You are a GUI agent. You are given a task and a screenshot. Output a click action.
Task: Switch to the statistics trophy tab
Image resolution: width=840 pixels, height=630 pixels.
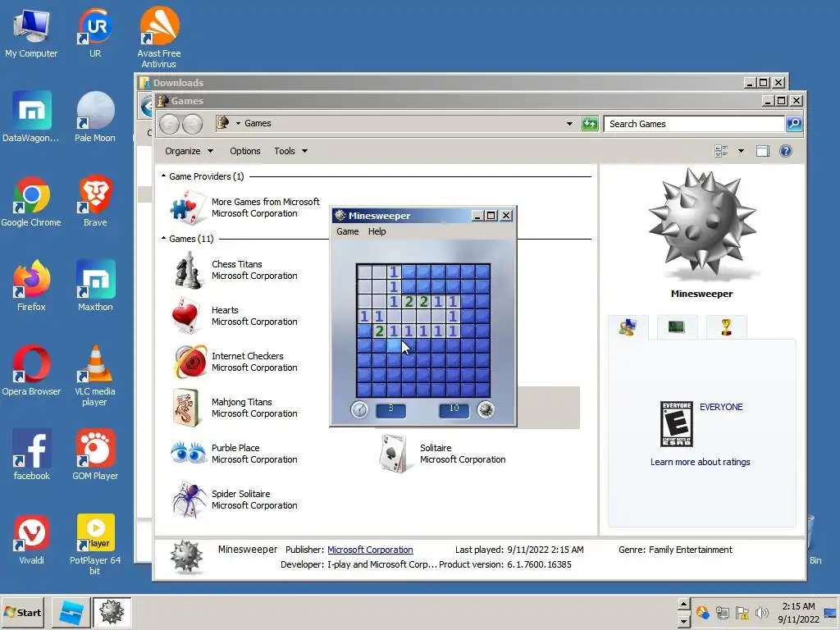click(x=726, y=326)
